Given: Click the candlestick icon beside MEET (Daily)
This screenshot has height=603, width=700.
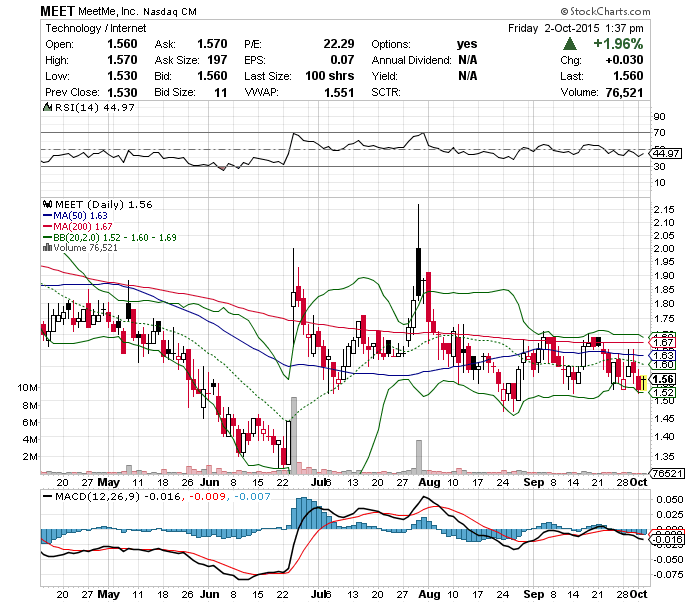Looking at the screenshot, I should [x=47, y=204].
